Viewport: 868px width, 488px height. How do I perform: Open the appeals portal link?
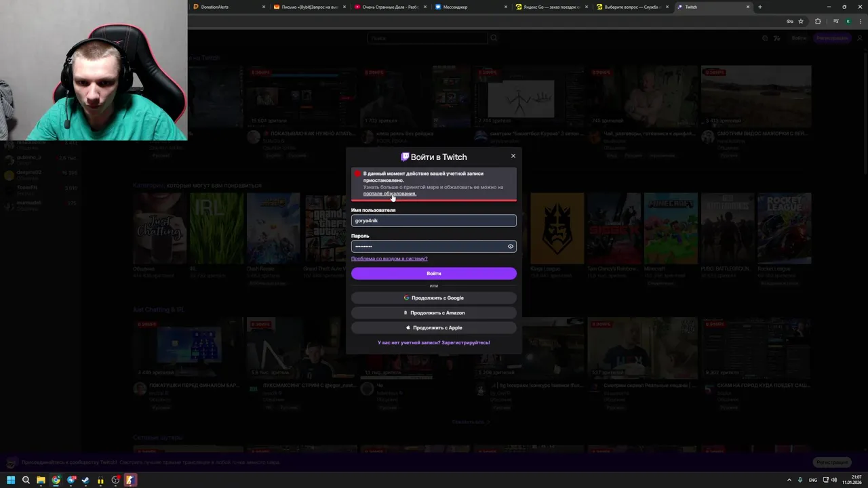[389, 194]
